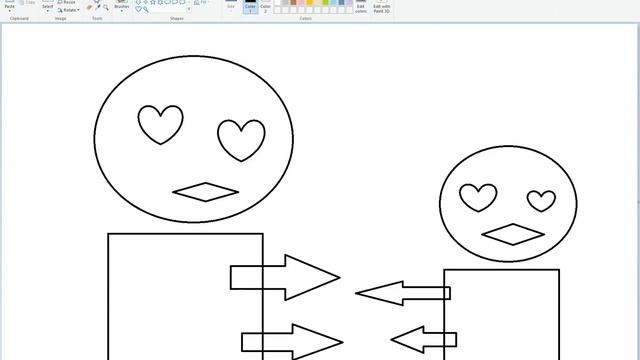Expand the Shapes gallery list
The width and height of the screenshot is (640, 360).
189,9
